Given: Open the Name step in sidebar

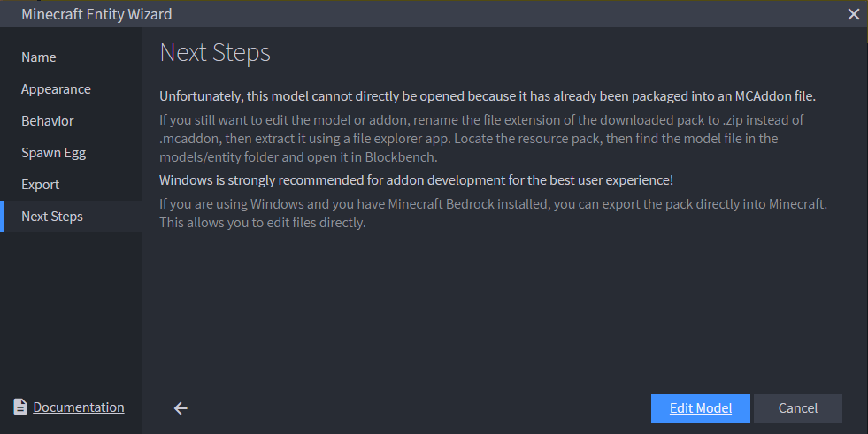Looking at the screenshot, I should pyautogui.click(x=71, y=57).
